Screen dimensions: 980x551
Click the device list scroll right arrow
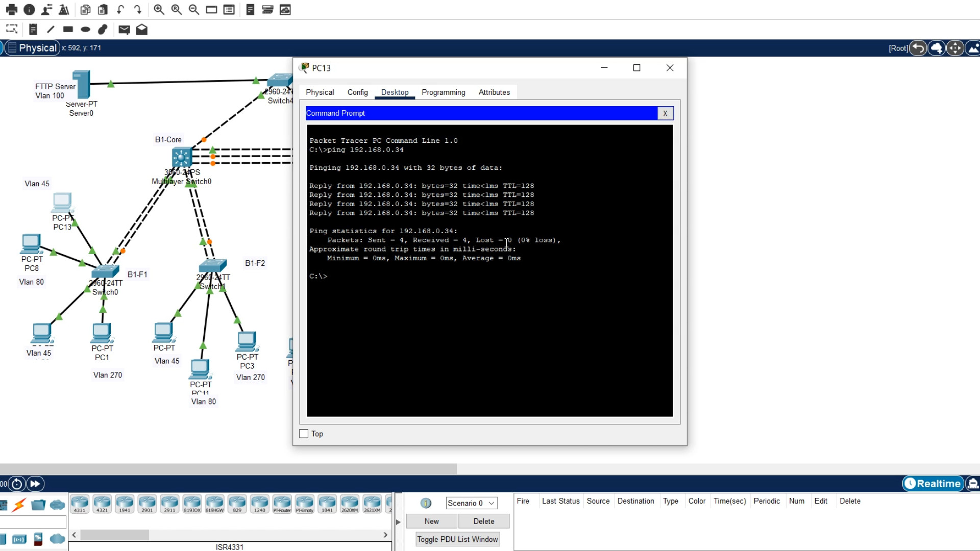(x=385, y=535)
